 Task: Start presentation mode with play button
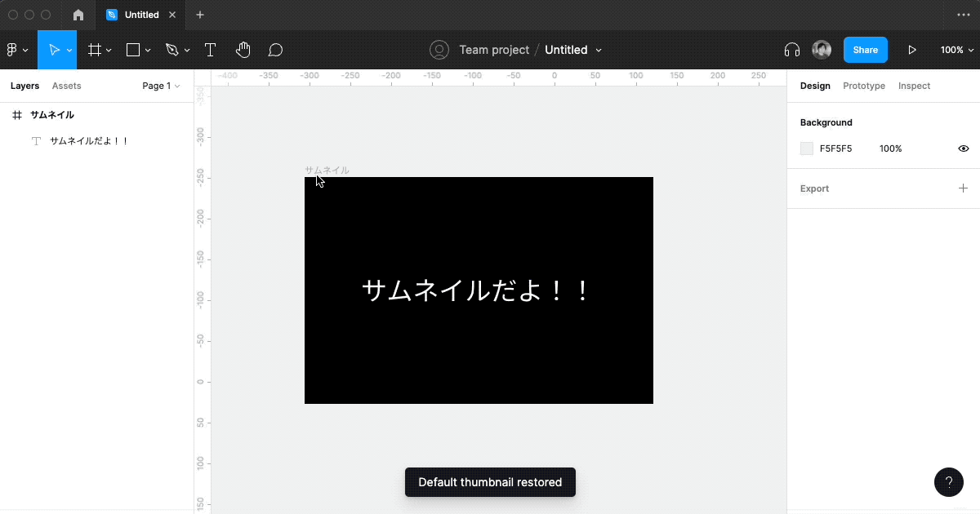point(912,50)
